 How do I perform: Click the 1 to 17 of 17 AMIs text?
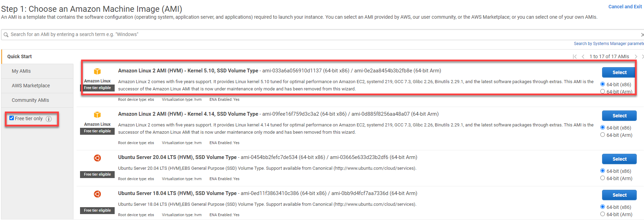click(609, 56)
